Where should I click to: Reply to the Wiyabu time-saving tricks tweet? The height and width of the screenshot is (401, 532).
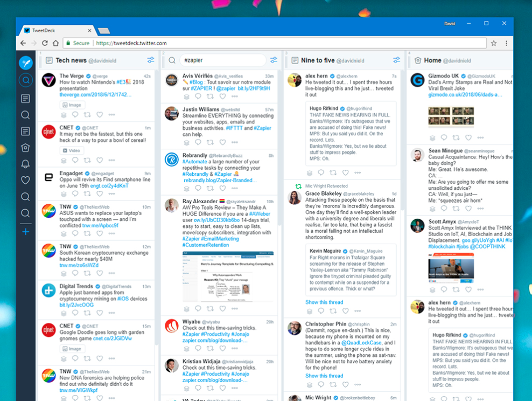(198, 348)
